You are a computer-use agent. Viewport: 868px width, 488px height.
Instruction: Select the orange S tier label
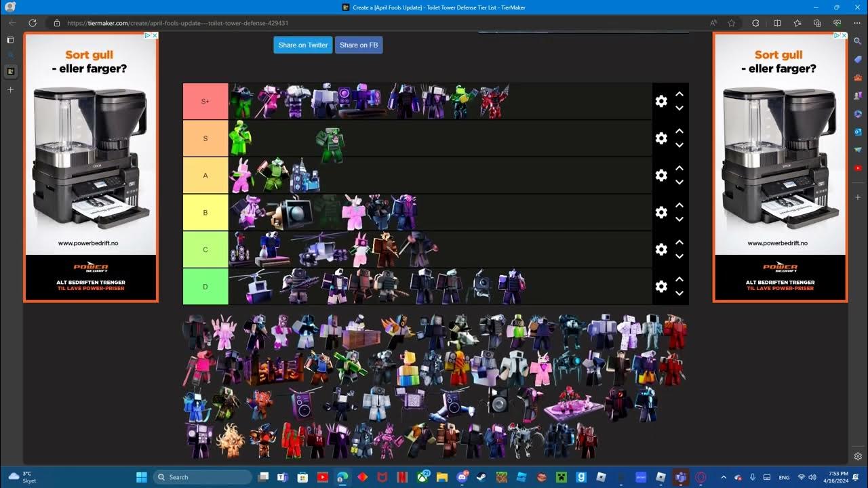point(205,138)
